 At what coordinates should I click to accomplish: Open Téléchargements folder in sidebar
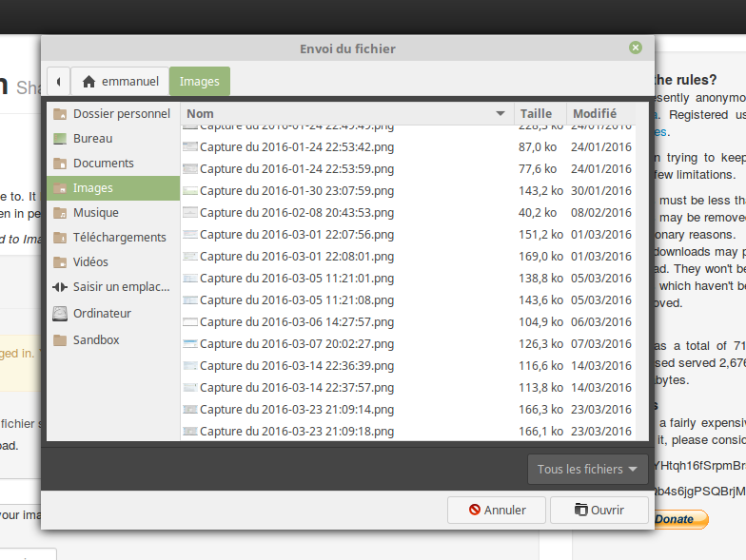(x=113, y=238)
